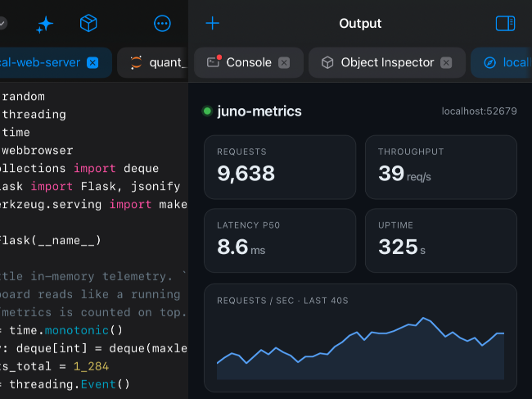Click the Object Inspector cube icon
The height and width of the screenshot is (399, 532).
[327, 62]
